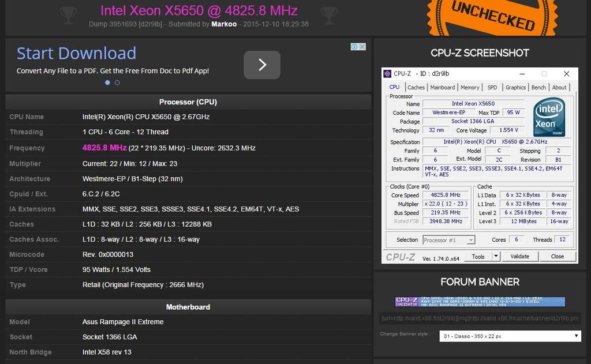Click the 4825.8 MHz frequency value

tap(104, 148)
